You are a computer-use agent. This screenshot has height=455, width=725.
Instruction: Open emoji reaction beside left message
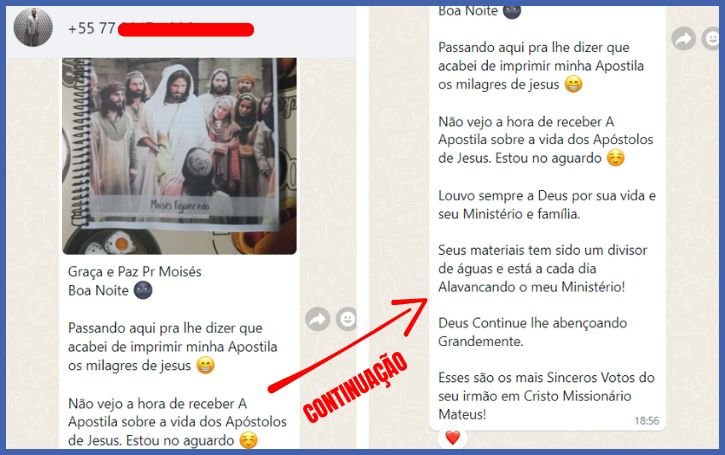tap(347, 319)
